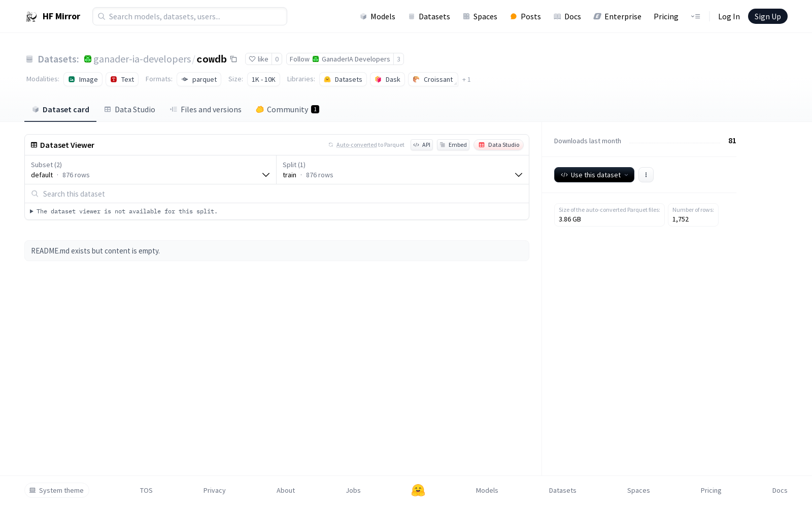Click the Embed button
This screenshot has width=812, height=508.
pyautogui.click(x=453, y=145)
